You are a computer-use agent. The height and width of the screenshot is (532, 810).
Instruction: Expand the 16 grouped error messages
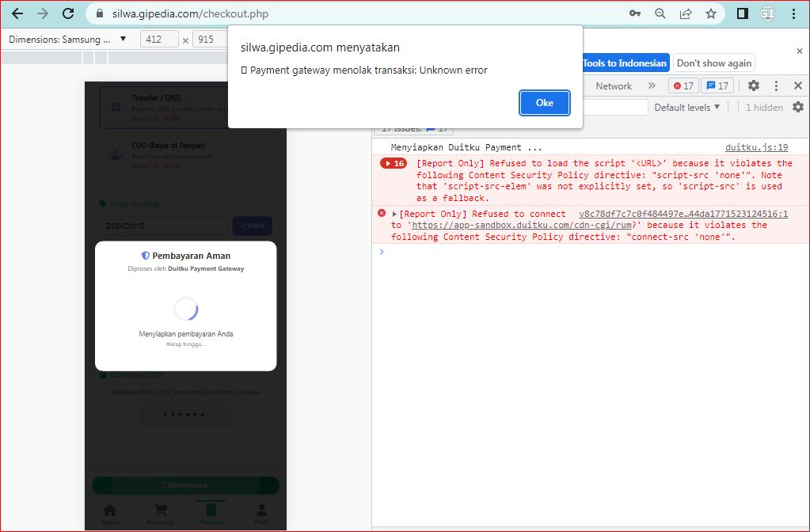click(393, 163)
